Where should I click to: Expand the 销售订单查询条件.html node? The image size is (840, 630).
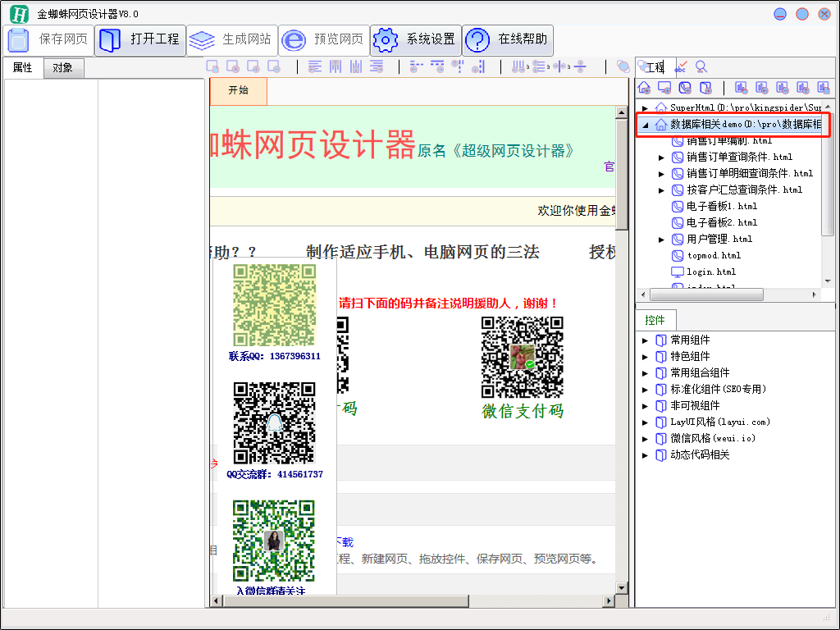(x=662, y=157)
